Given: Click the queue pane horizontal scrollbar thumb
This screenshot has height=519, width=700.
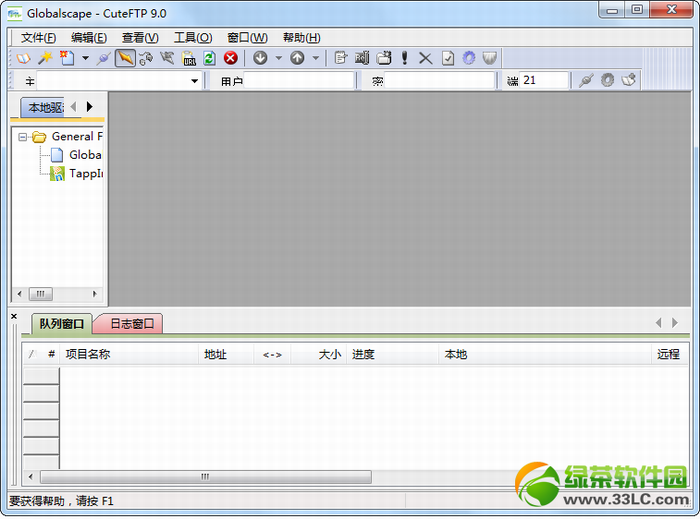Looking at the screenshot, I should point(206,477).
